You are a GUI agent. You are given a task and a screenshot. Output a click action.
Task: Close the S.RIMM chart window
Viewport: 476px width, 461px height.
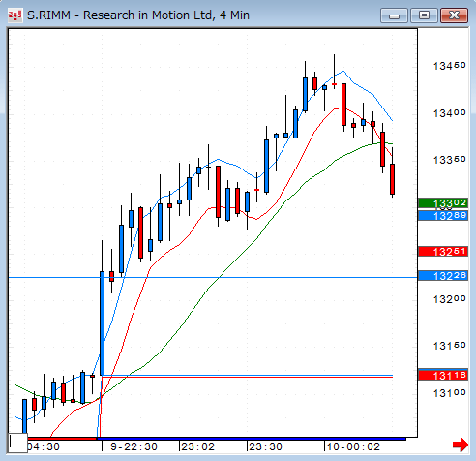(454, 15)
